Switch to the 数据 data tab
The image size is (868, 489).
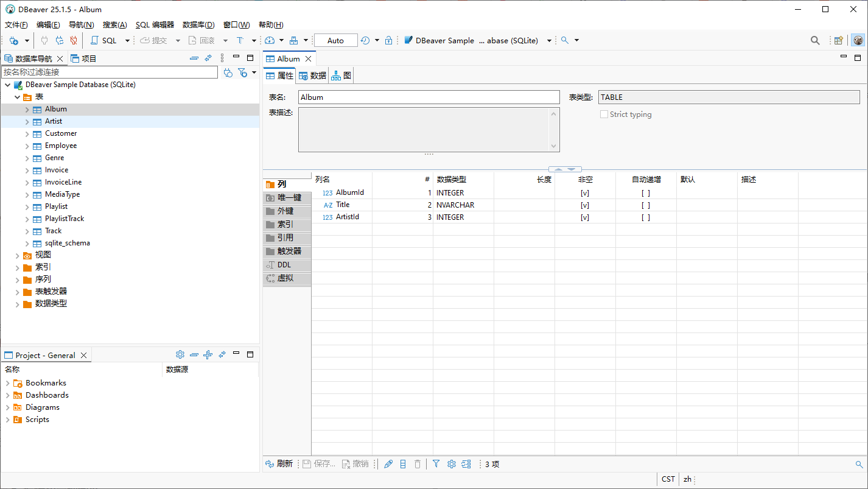click(312, 76)
